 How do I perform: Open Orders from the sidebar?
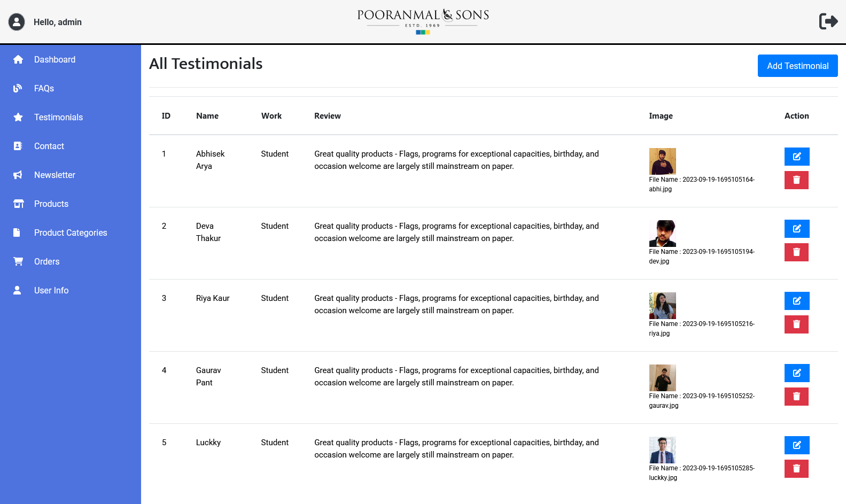(x=46, y=261)
